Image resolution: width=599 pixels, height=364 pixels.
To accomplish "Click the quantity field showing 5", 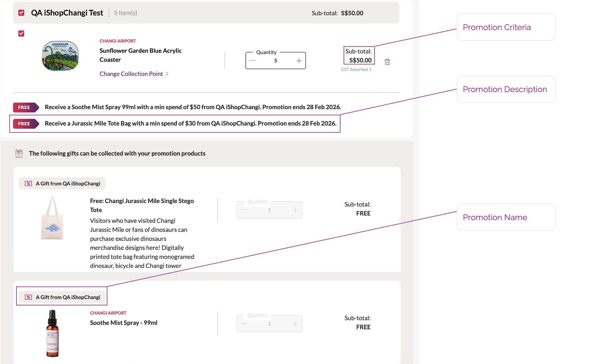I will (275, 61).
